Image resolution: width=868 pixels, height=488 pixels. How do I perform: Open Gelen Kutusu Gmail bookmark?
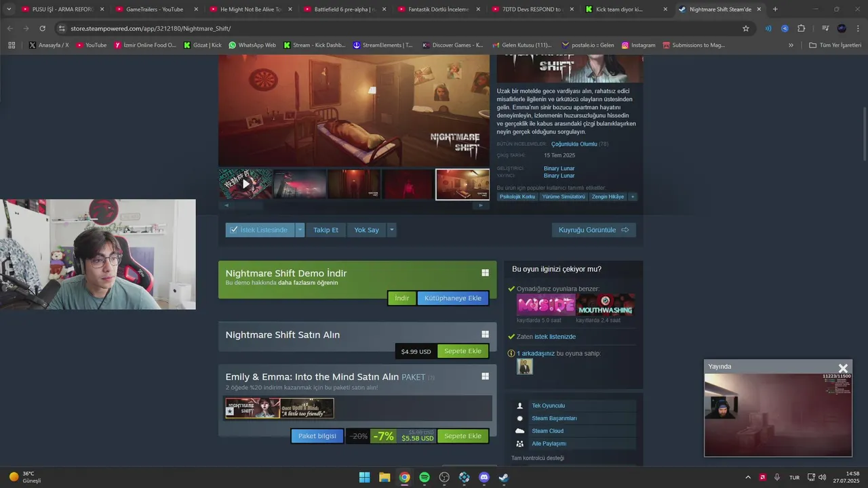pos(521,45)
